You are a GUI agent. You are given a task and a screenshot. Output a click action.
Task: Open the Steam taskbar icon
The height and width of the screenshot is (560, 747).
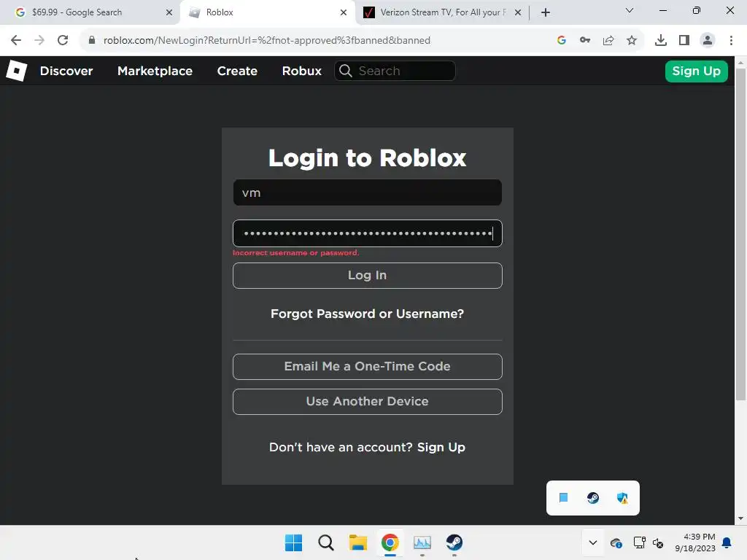(454, 542)
